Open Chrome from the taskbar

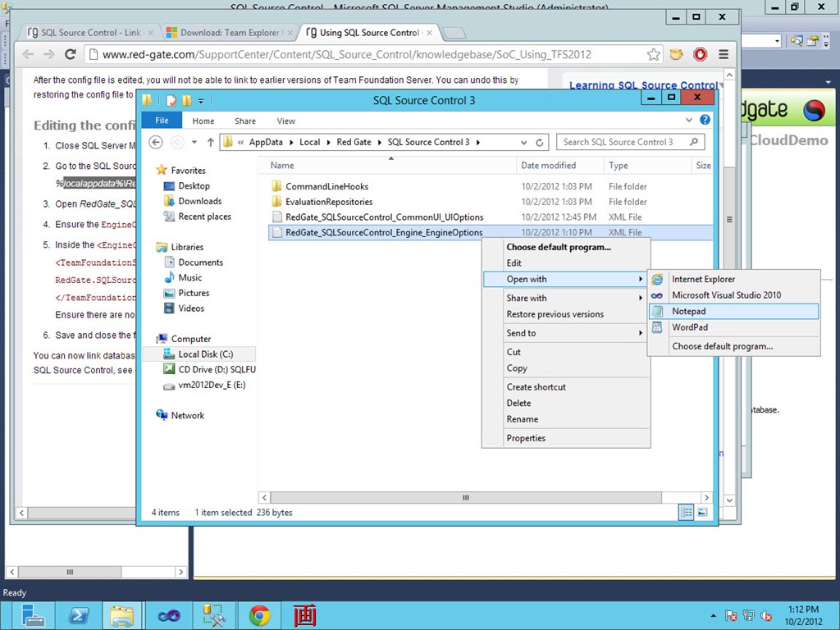[x=259, y=615]
